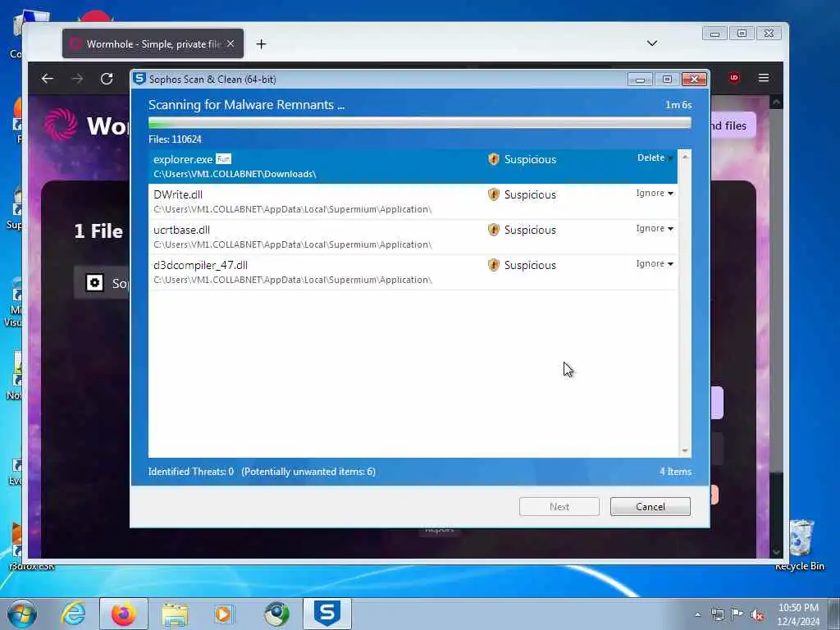Image resolution: width=840 pixels, height=630 pixels.
Task: Open a new Firefox tab
Action: 261,44
